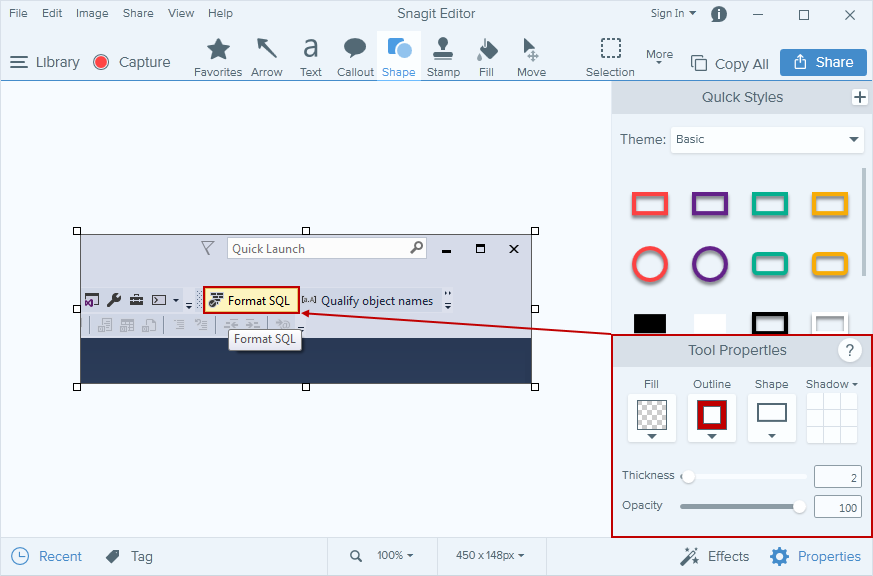Screen dimensions: 873x576
Task: Pick the Selection tool
Action: point(610,57)
